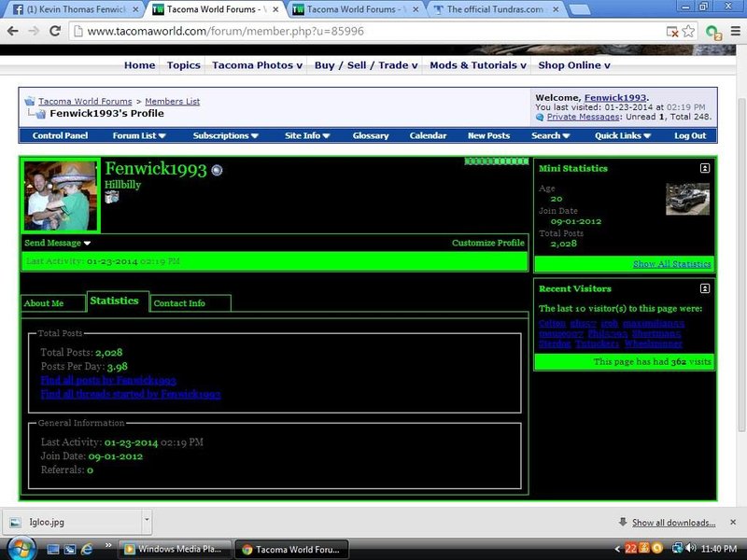
Task: Expand the Shop Online menu
Action: click(574, 65)
